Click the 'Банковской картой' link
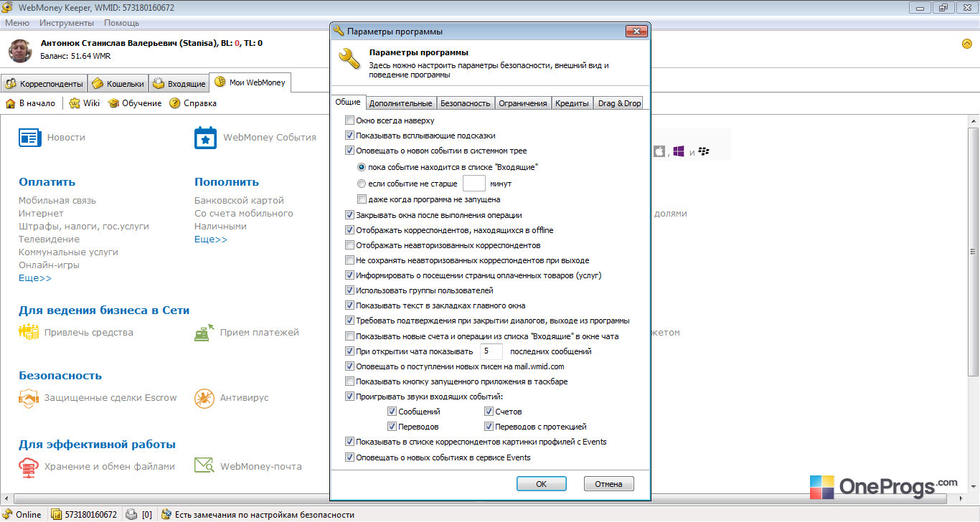The width and height of the screenshot is (980, 522). pos(240,201)
